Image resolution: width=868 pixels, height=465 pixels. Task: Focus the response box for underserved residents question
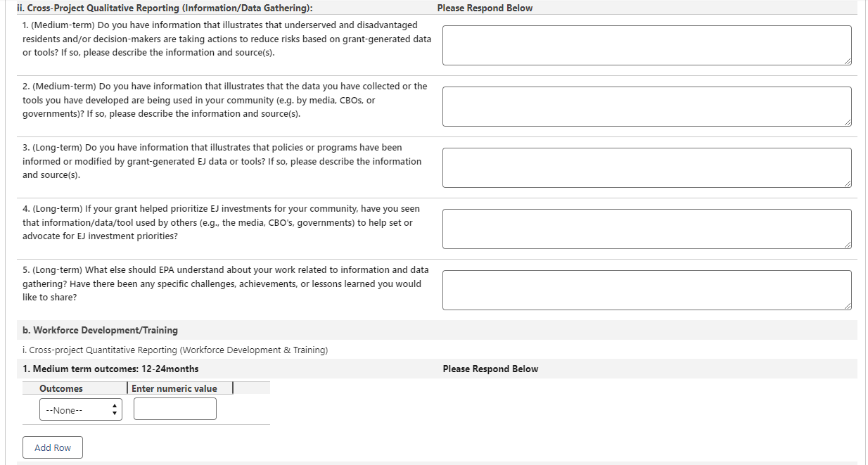tap(646, 45)
